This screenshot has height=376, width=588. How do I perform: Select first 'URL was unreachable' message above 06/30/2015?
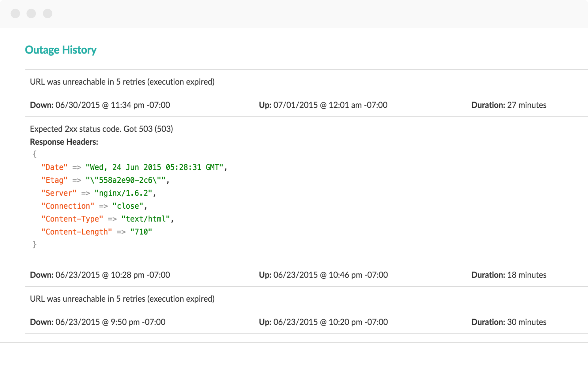(x=122, y=82)
